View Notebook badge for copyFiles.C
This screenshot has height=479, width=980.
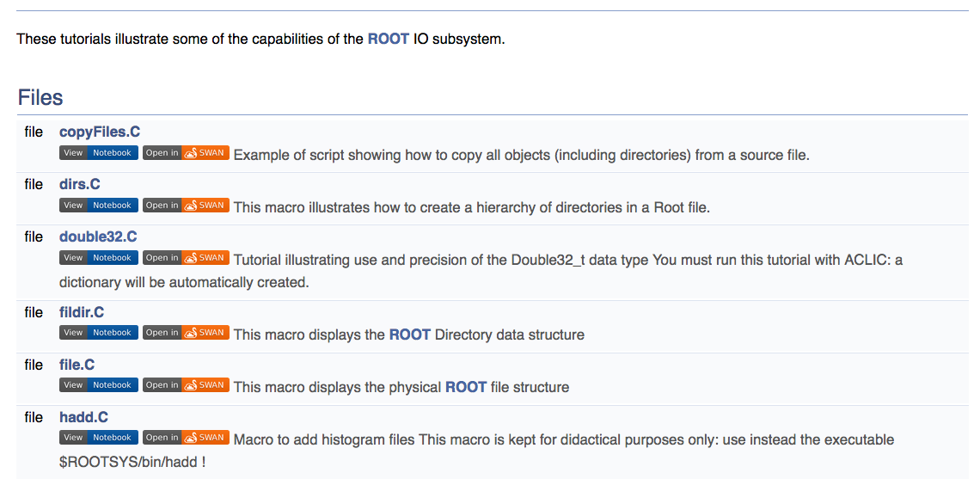click(x=98, y=153)
